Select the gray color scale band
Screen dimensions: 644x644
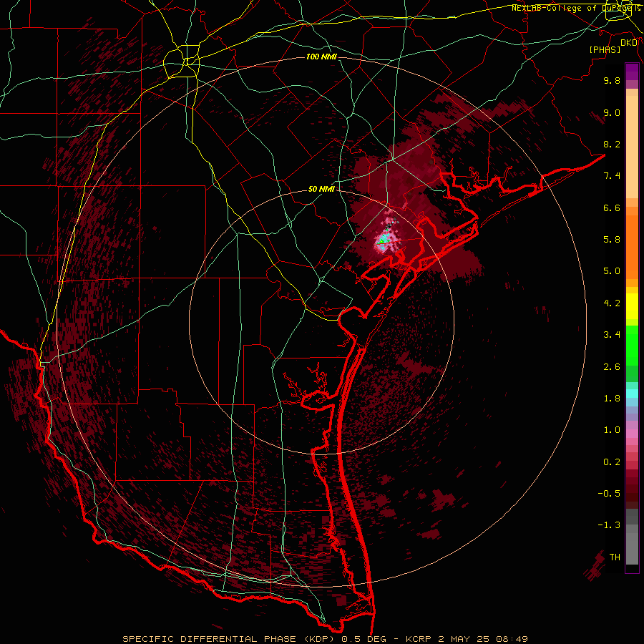pyautogui.click(x=632, y=537)
